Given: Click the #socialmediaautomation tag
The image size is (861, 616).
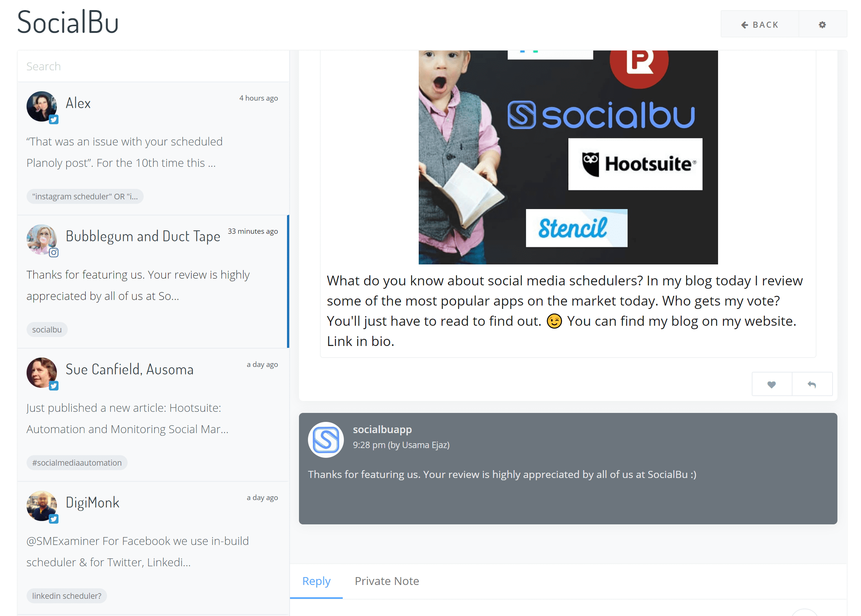Looking at the screenshot, I should (77, 462).
